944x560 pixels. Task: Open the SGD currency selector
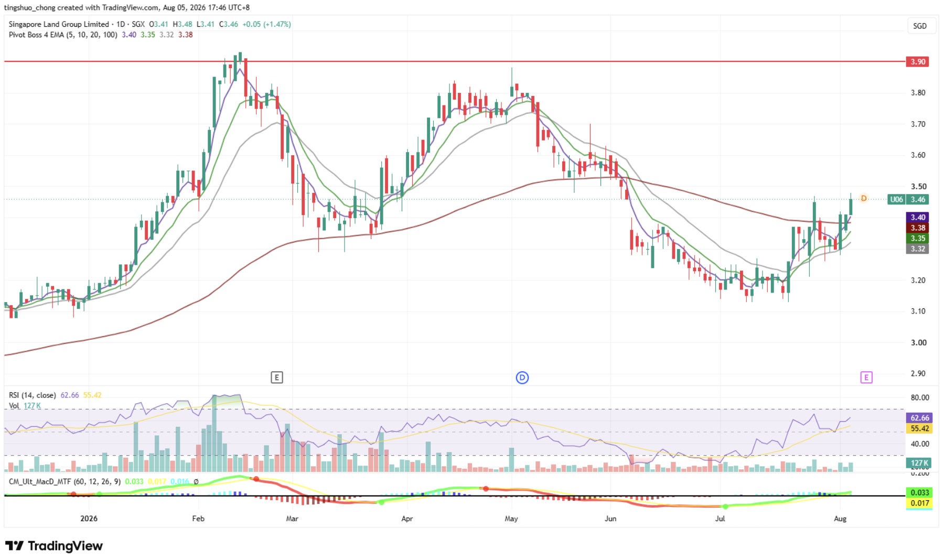920,26
